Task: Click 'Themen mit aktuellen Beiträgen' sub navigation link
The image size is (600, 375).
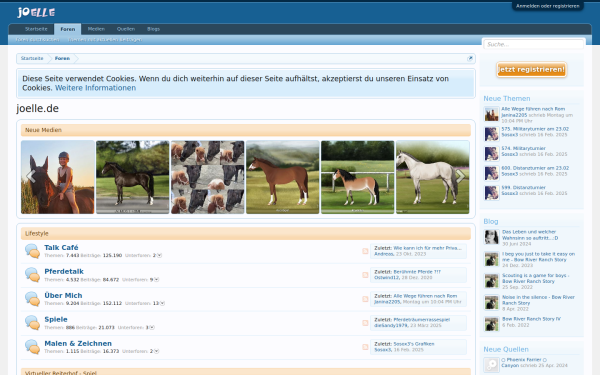Action: tap(105, 39)
